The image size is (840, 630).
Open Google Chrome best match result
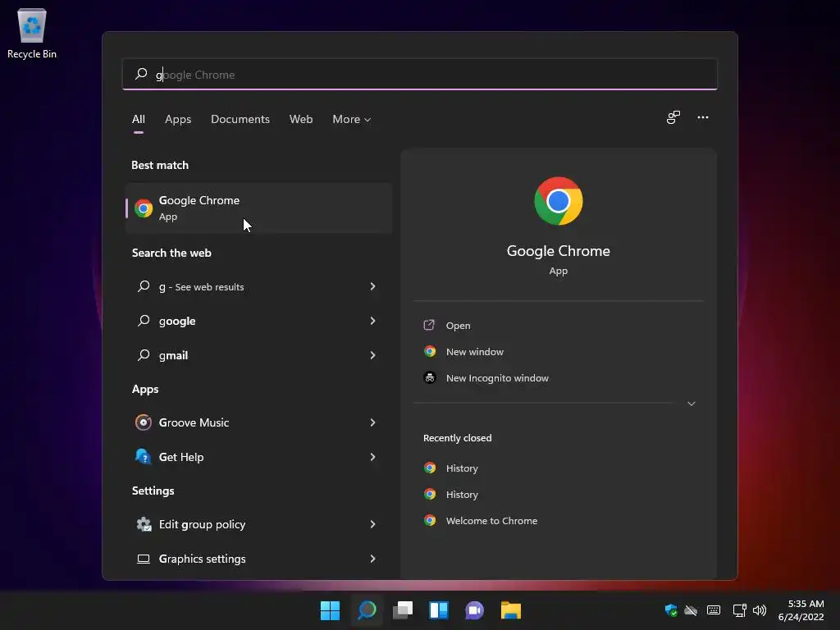pos(258,208)
